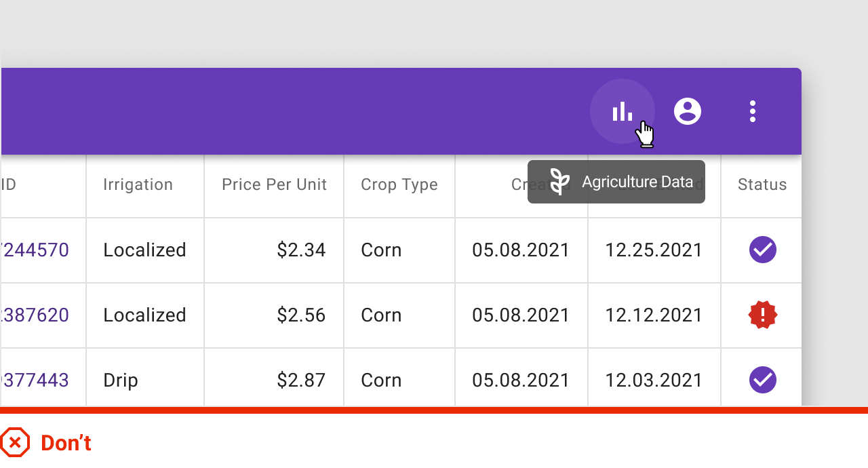Open the ID link ending in 244570
868x468 pixels.
(37, 250)
